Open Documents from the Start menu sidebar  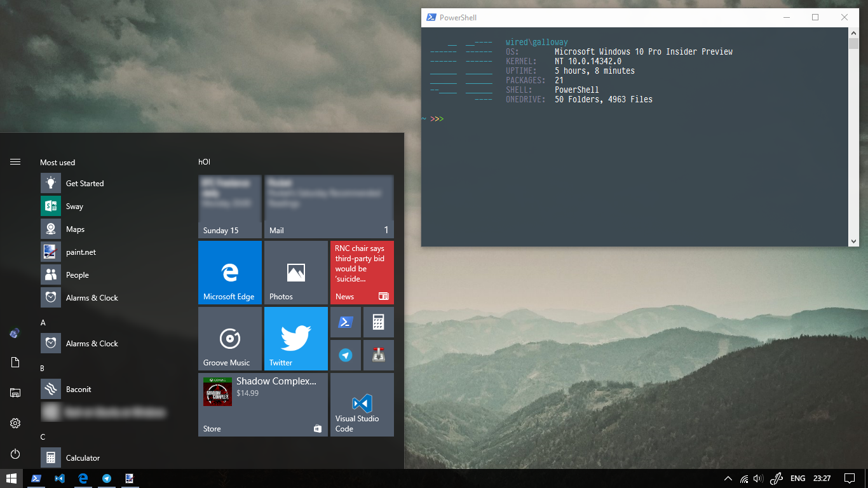pyautogui.click(x=15, y=362)
